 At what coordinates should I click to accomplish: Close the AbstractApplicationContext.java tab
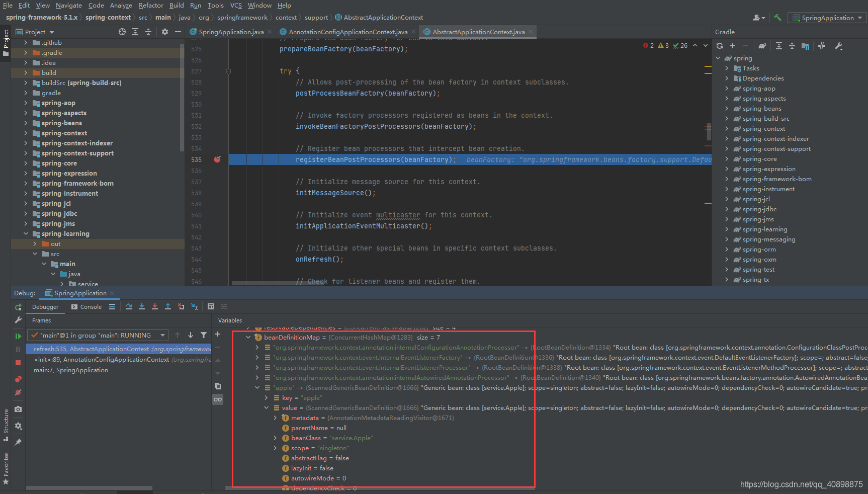click(531, 32)
